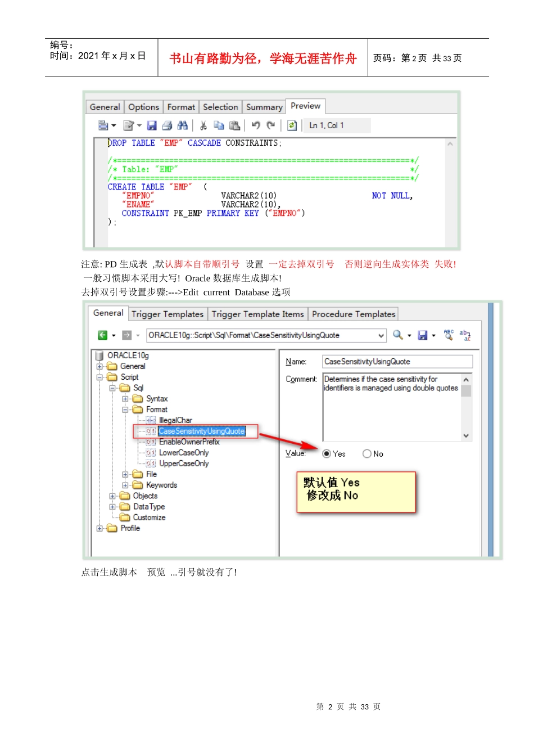Select the ORACLE10g database root icon

[99, 355]
